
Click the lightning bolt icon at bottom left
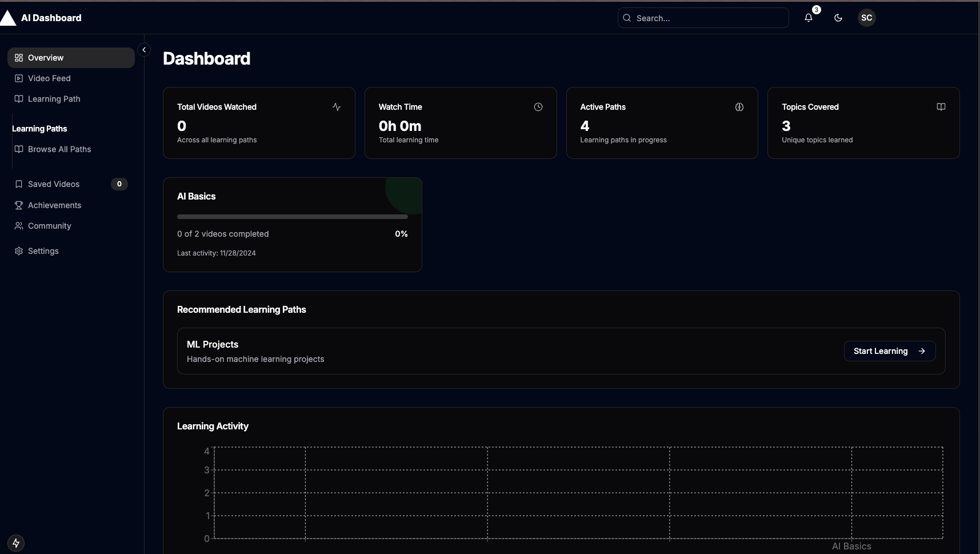click(x=16, y=543)
